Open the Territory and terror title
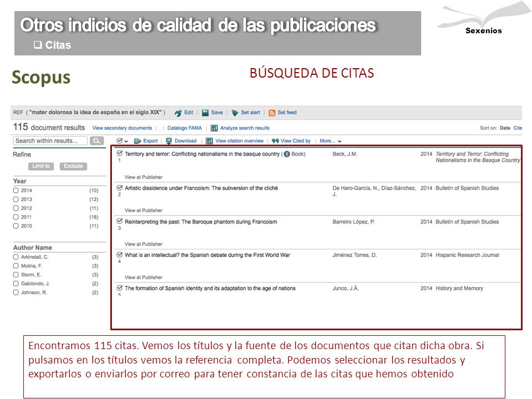Screen dimensions: 532x399 [x=202, y=154]
